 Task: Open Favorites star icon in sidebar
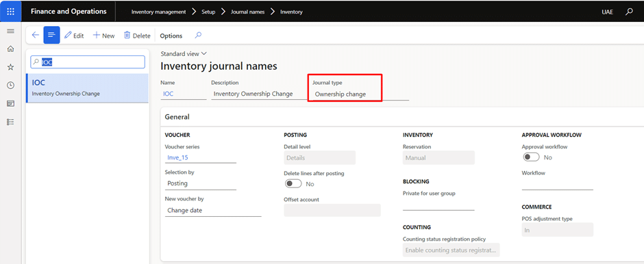11,67
